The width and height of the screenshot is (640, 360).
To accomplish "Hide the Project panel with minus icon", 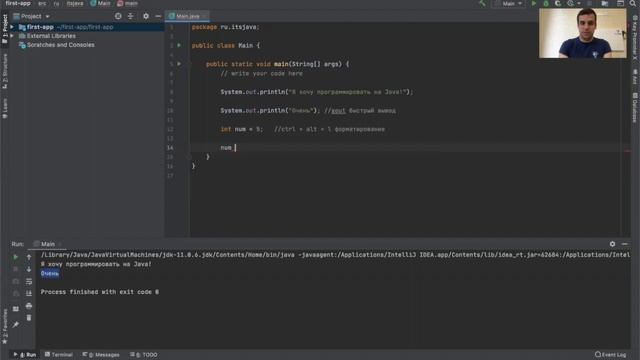I will click(158, 16).
